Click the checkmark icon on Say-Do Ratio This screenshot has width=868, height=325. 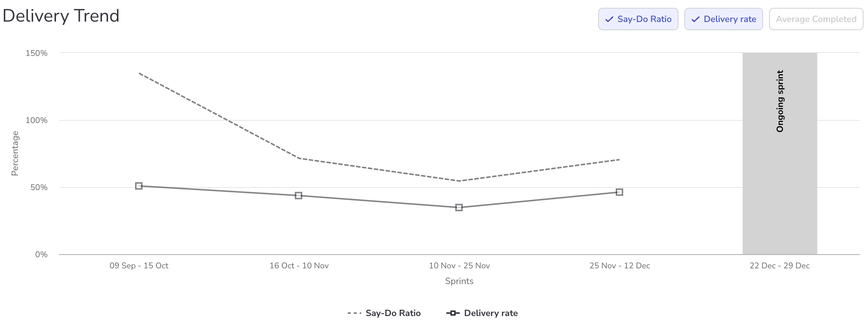(x=609, y=19)
